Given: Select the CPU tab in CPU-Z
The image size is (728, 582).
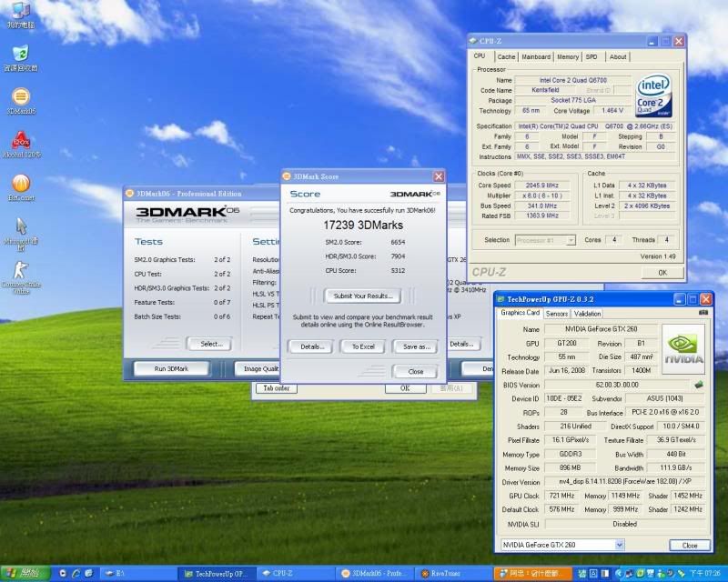Looking at the screenshot, I should coord(480,55).
